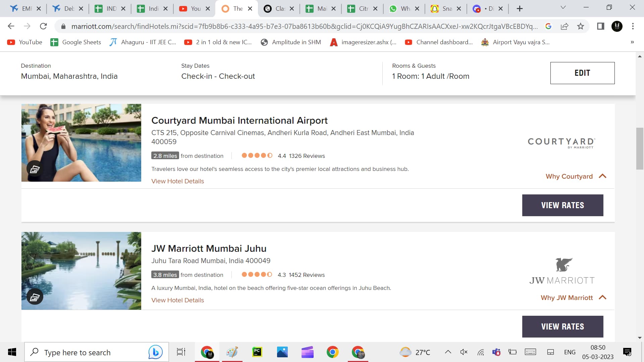The height and width of the screenshot is (362, 644).
Task: Open the touch keyboard tray icon
Action: point(530,352)
